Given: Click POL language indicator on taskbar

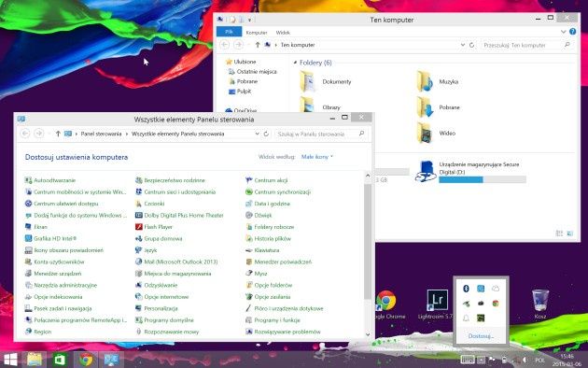Looking at the screenshot, I should coord(539,361).
